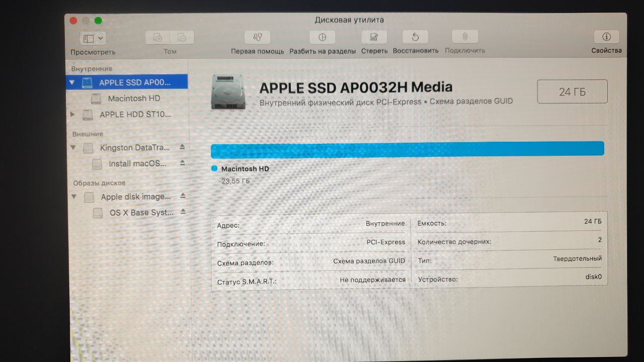644x362 pixels.
Task: Click the PCI-Express connection value
Action: pos(385,242)
